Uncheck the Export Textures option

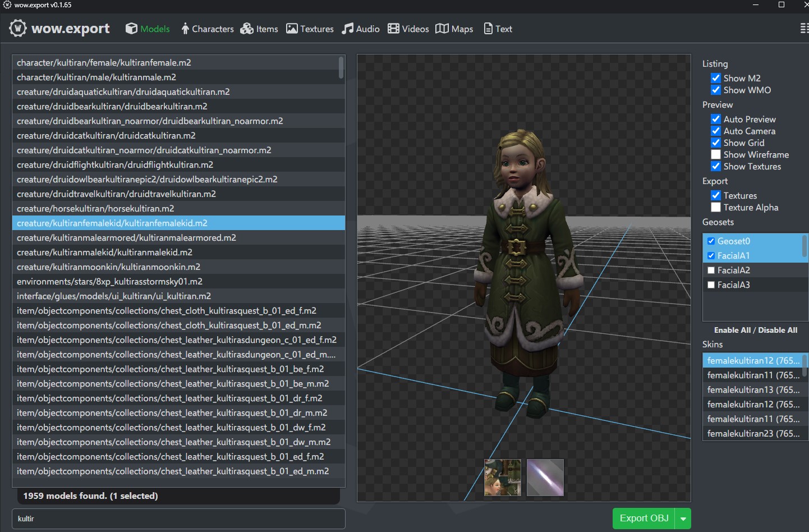pos(716,195)
